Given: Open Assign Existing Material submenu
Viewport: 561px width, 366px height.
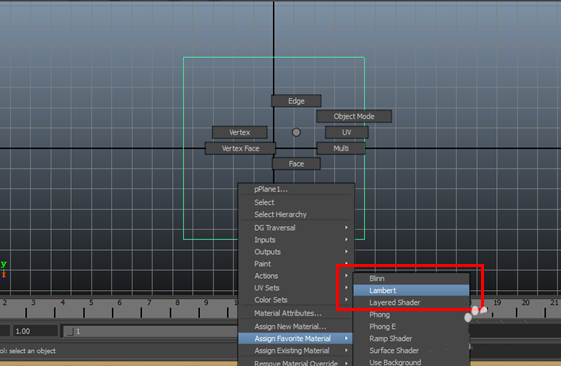Looking at the screenshot, I should click(x=296, y=351).
